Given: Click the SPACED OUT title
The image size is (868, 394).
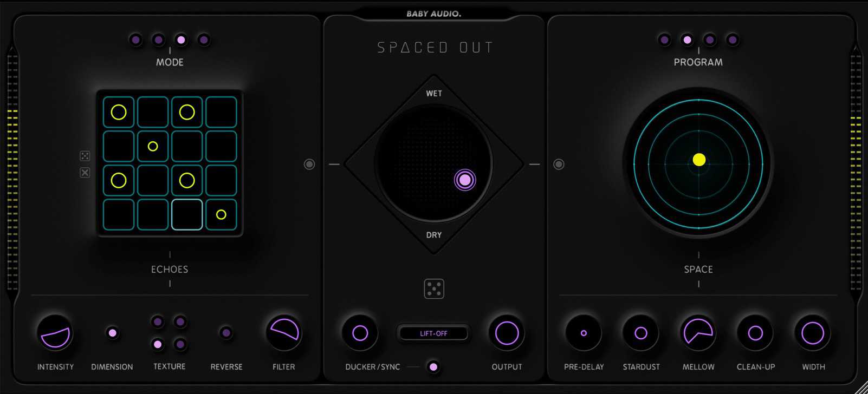Looking at the screenshot, I should click(x=435, y=48).
